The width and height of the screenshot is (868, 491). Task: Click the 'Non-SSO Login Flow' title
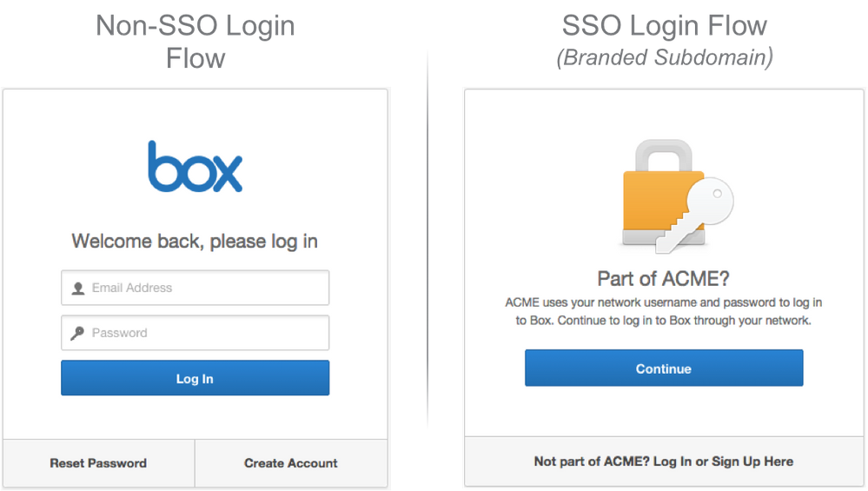click(195, 42)
